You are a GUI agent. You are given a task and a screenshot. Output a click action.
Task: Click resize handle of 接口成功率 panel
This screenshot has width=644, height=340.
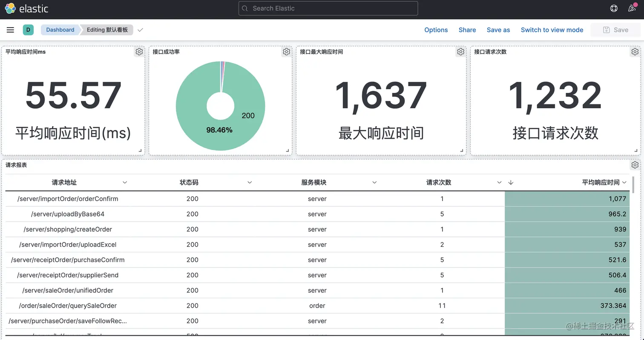pos(287,150)
